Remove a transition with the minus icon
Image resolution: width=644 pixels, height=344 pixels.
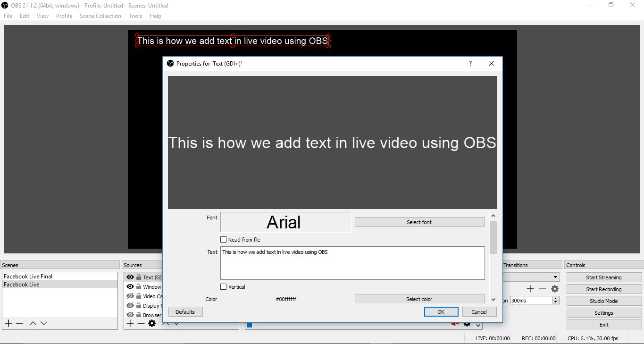coord(543,289)
